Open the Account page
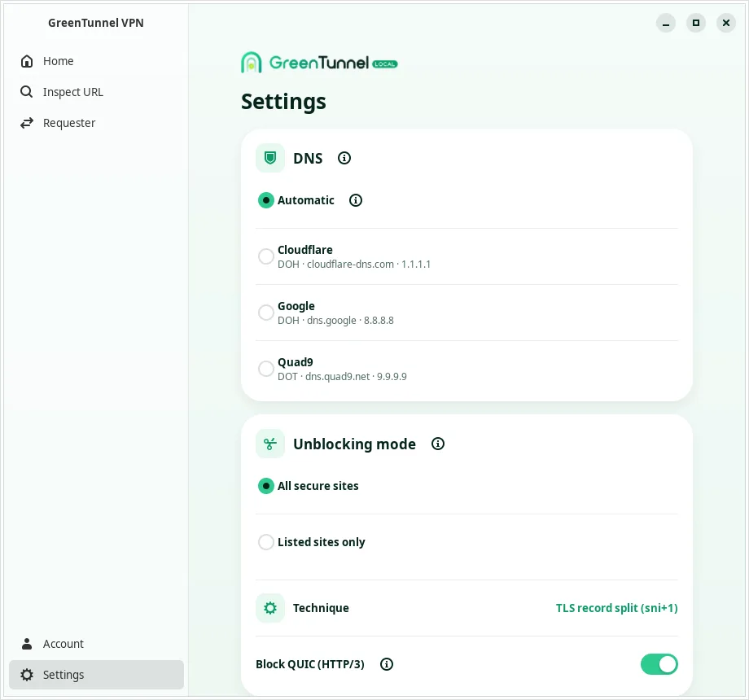Screen dimensions: 749x700 point(96,644)
